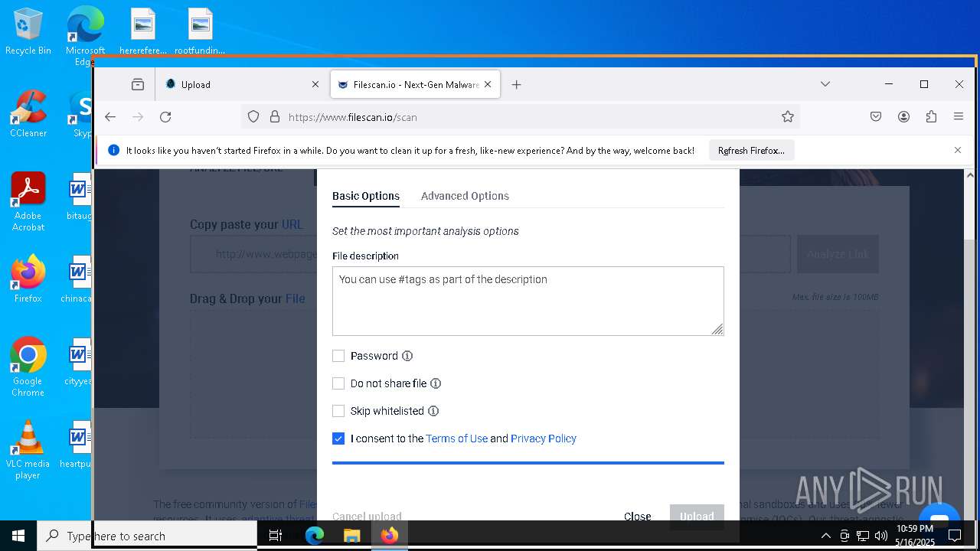980x551 pixels.
Task: Open File Explorer from taskbar
Action: click(x=351, y=536)
